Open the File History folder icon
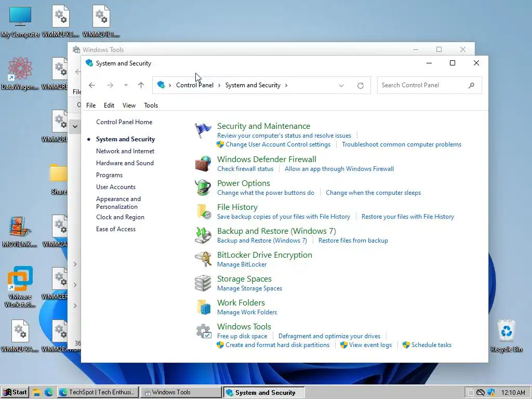This screenshot has height=399, width=532. pyautogui.click(x=204, y=211)
